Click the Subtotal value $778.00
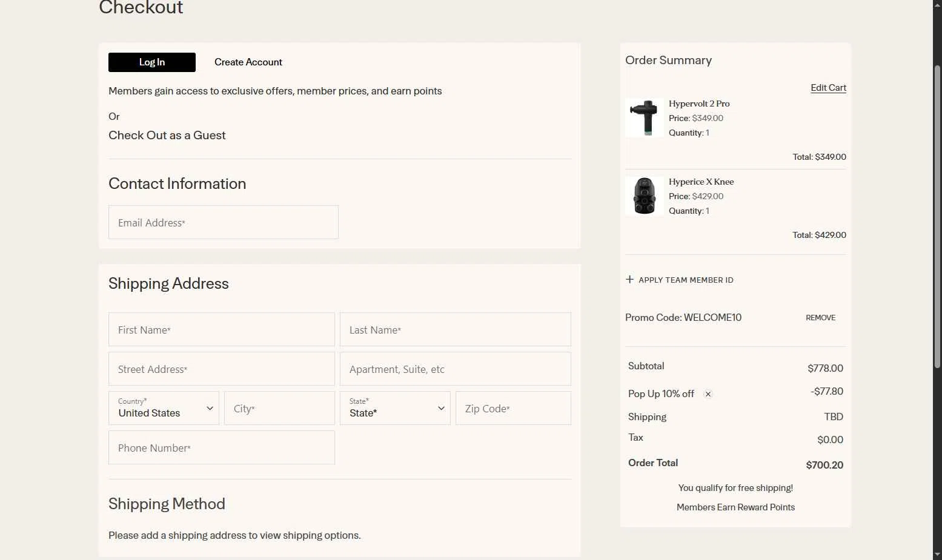Screen dimensions: 942x560 [x=825, y=368]
